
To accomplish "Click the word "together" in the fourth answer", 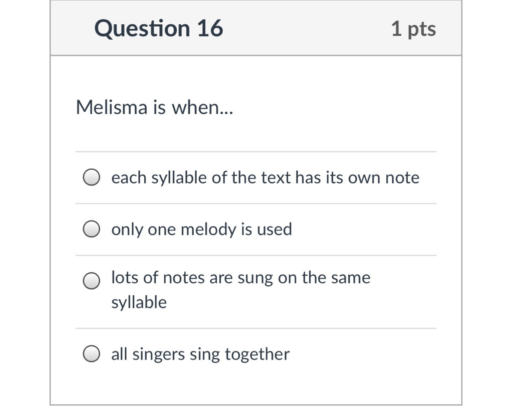I will tap(257, 354).
